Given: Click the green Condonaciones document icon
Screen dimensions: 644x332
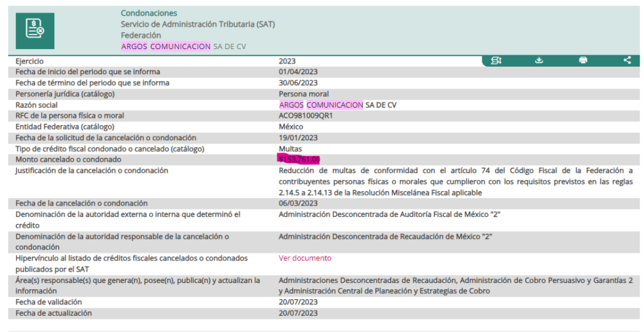Looking at the screenshot, I should 35,30.
